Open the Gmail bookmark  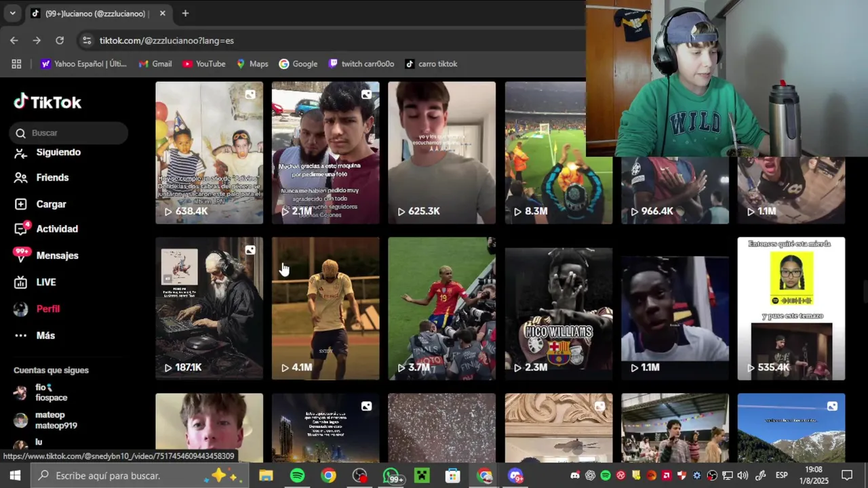pyautogui.click(x=155, y=64)
